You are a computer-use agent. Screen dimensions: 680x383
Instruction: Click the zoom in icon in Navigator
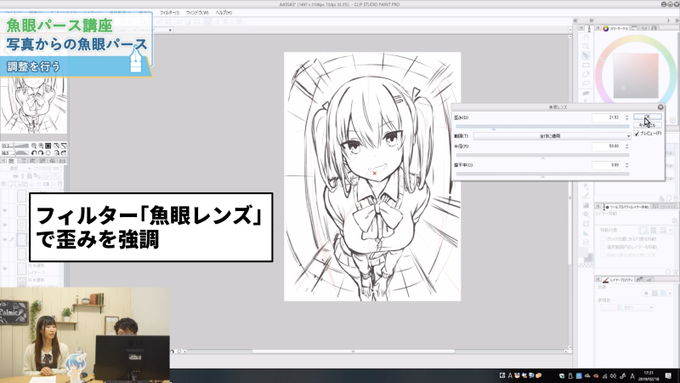click(41, 146)
